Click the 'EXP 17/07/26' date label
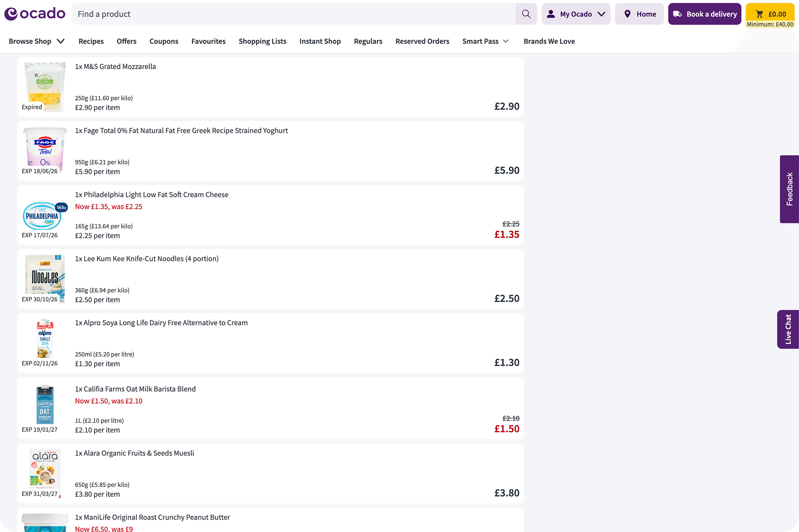 [x=40, y=235]
